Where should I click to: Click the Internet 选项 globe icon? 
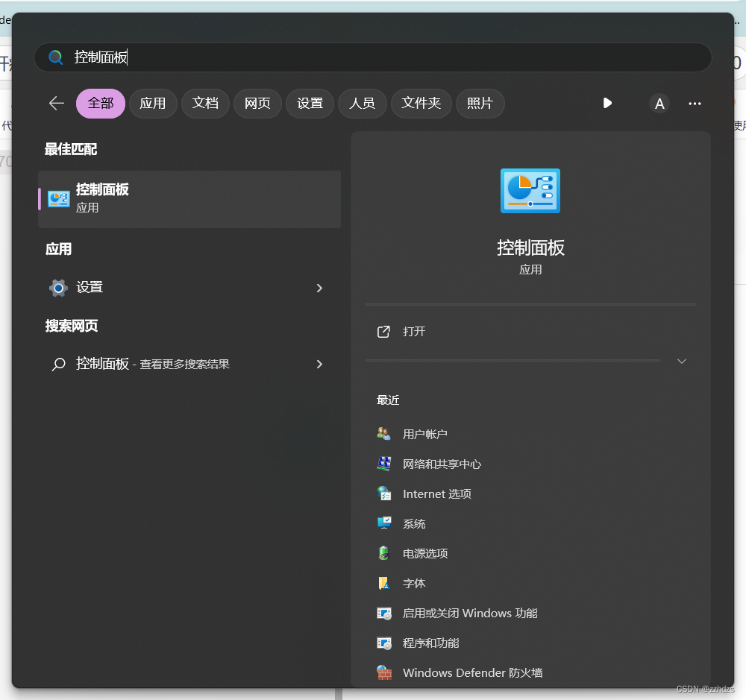(384, 494)
